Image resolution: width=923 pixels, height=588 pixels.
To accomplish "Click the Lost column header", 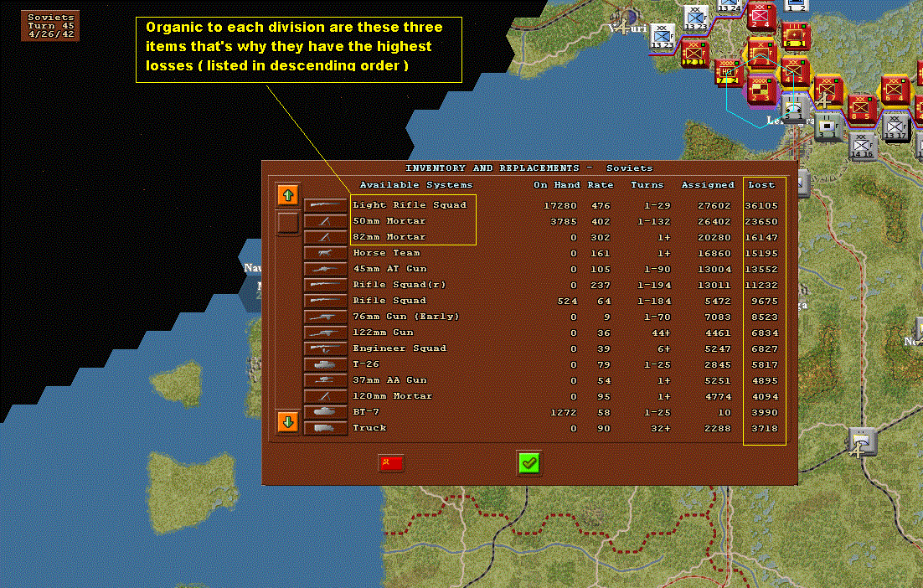I will (761, 185).
